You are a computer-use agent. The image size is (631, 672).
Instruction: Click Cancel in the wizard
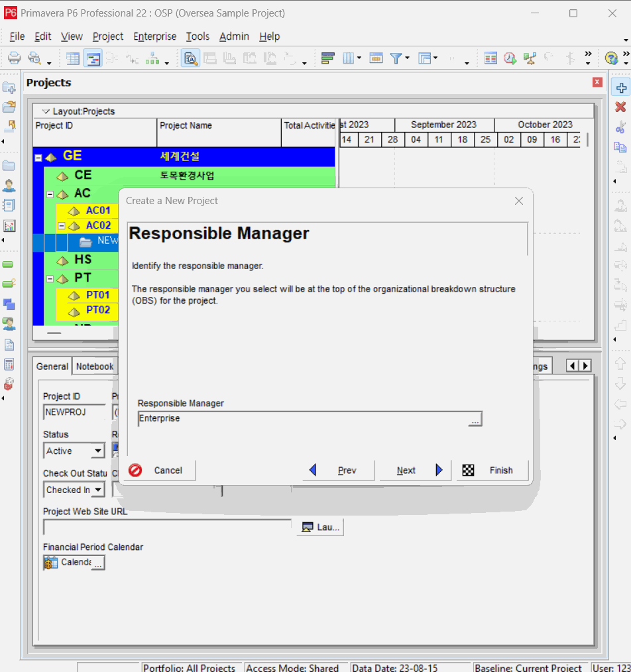pos(161,471)
